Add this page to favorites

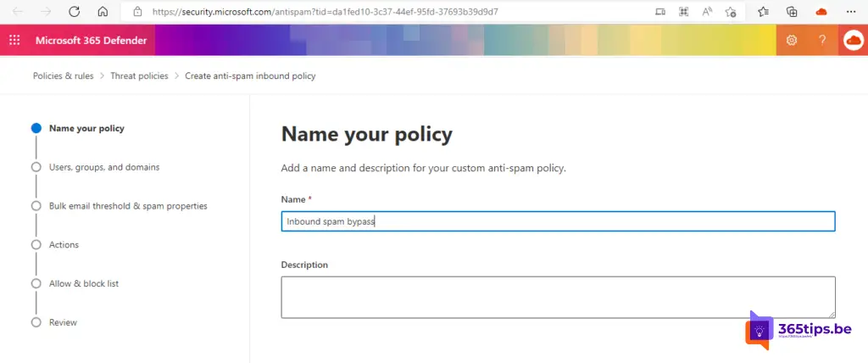(x=731, y=12)
